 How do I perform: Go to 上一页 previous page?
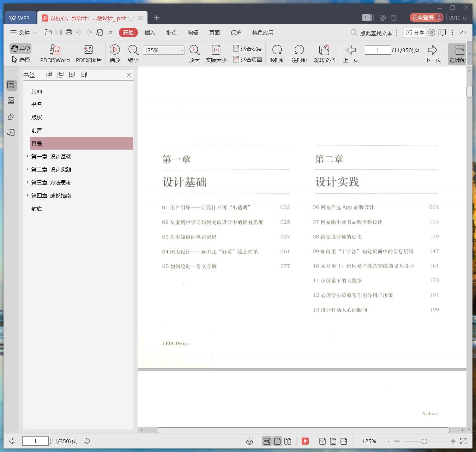tap(351, 54)
